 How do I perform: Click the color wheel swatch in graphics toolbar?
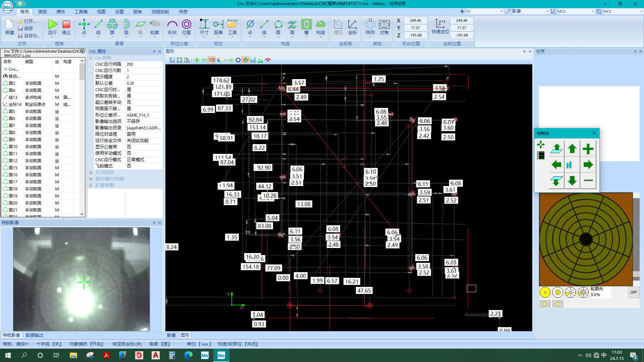220,60
